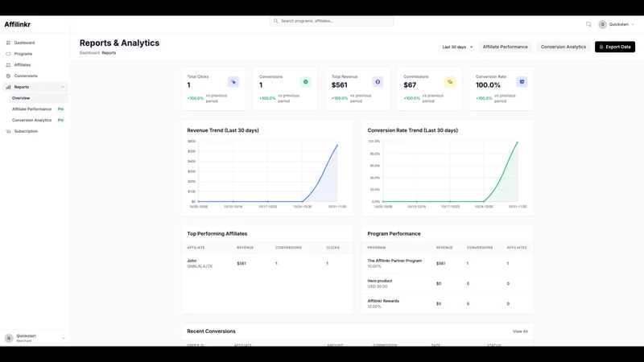Screen dimensions: 644x362
Task: Click the 100.0% Conversion Rate value
Action: pos(488,85)
